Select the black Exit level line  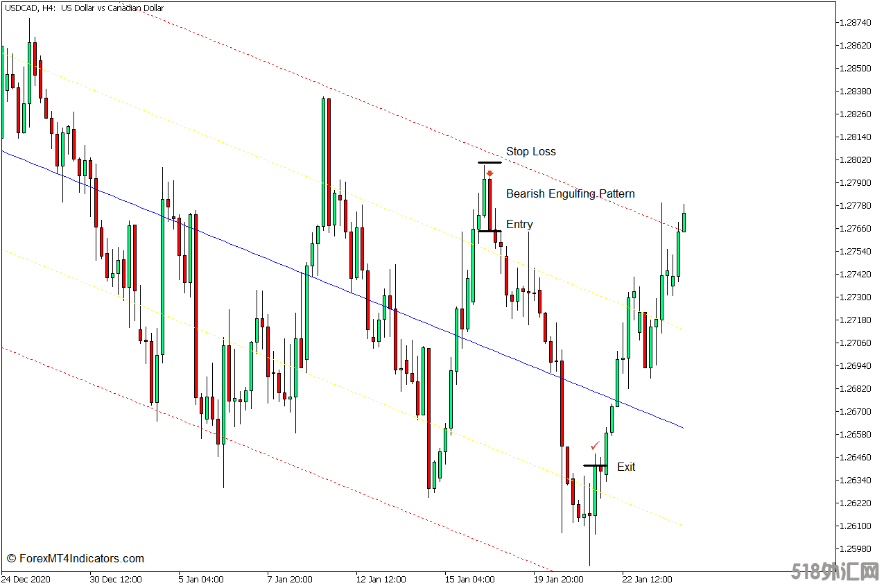(x=595, y=466)
